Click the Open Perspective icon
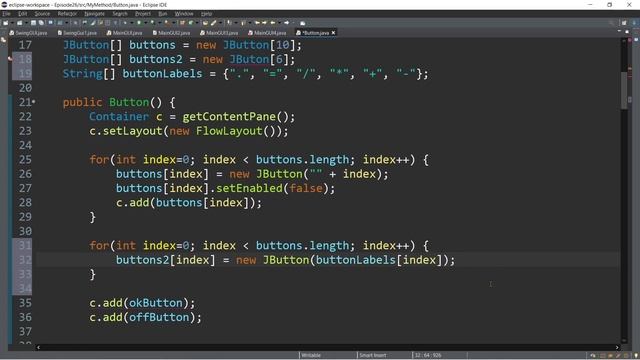 tap(624, 23)
